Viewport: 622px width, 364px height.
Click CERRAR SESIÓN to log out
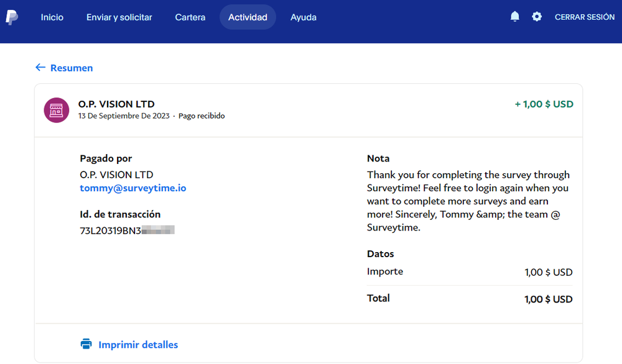[585, 17]
